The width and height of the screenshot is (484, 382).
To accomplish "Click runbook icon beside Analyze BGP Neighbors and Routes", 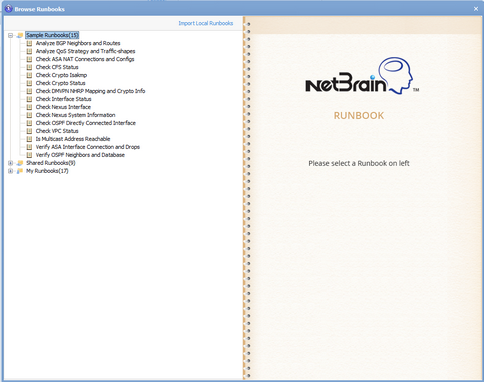I will 29,43.
